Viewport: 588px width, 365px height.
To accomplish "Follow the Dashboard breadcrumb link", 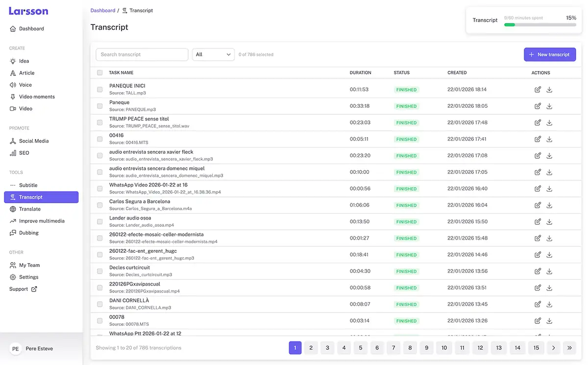I will click(x=103, y=10).
